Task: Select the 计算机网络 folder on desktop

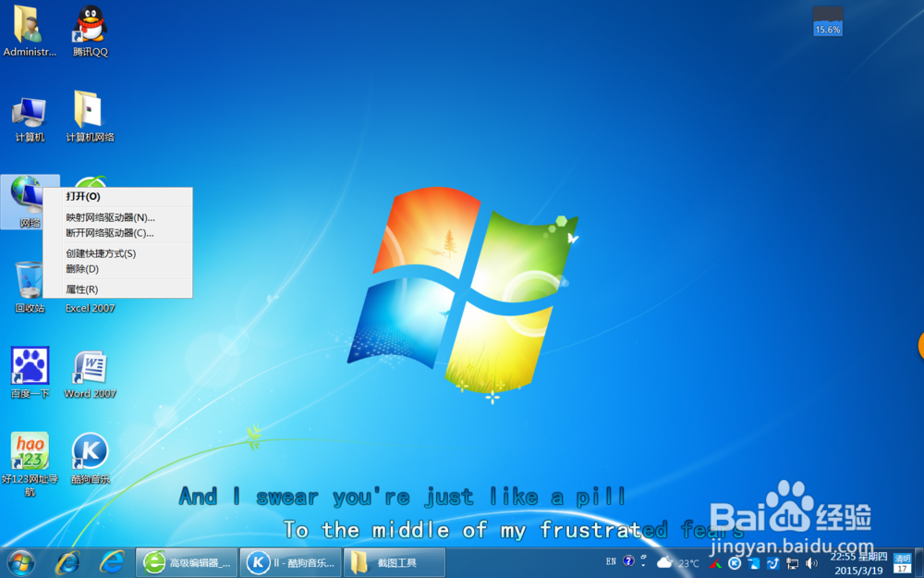Action: [x=90, y=117]
